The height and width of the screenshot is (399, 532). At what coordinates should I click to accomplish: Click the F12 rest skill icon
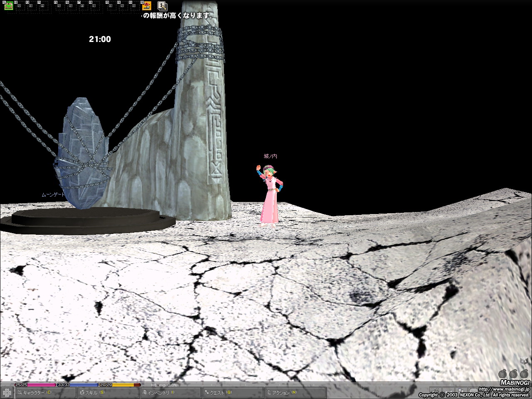(146, 6)
